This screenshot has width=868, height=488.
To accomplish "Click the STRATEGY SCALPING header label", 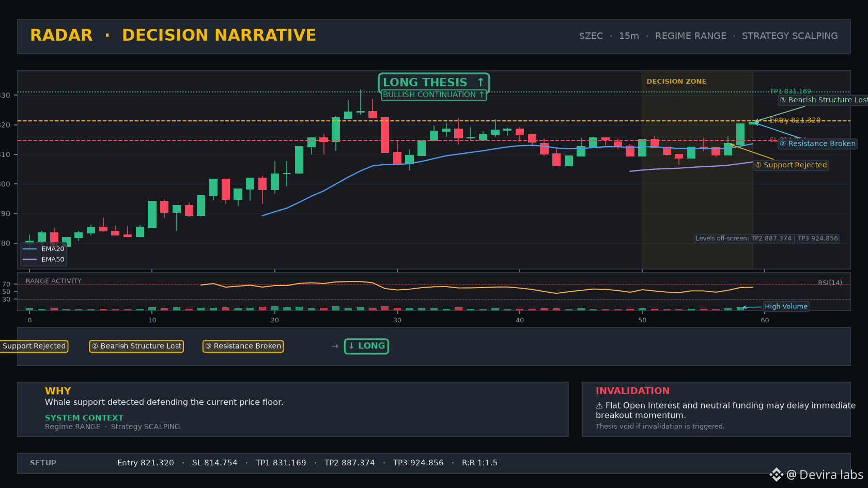I will 790,36.
